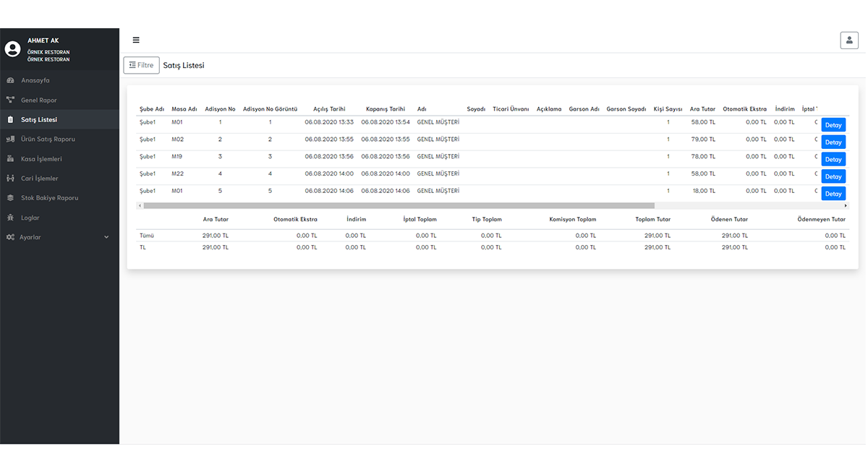The width and height of the screenshot is (868, 472).
Task: Click the hamburger menu toggle icon
Action: coord(136,40)
